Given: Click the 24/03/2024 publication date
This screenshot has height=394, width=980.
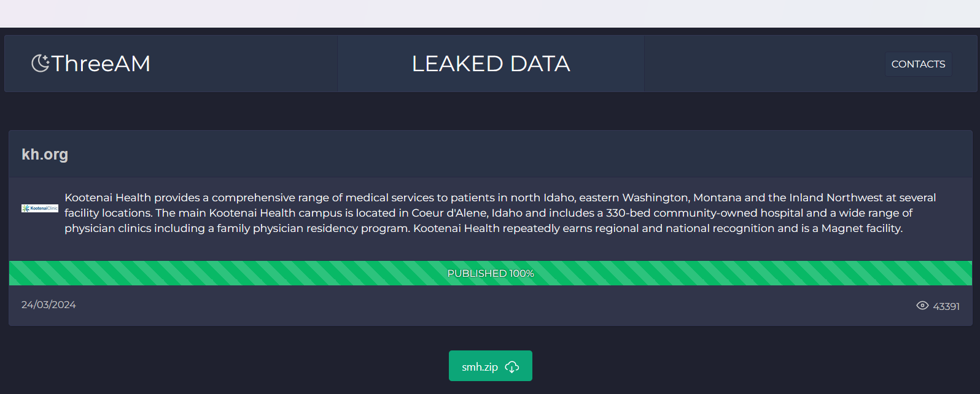Looking at the screenshot, I should click(x=49, y=305).
